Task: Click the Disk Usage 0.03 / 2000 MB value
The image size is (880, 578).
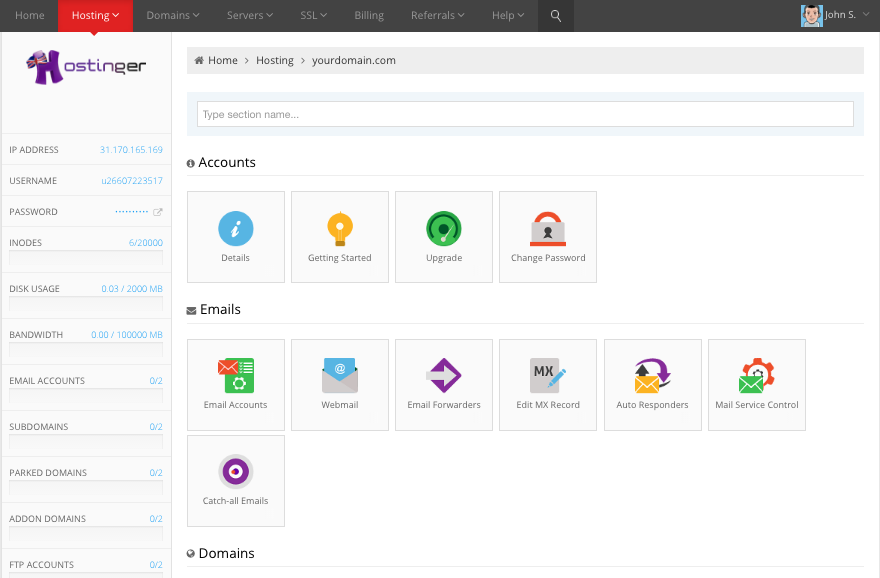Action: pyautogui.click(x=132, y=288)
